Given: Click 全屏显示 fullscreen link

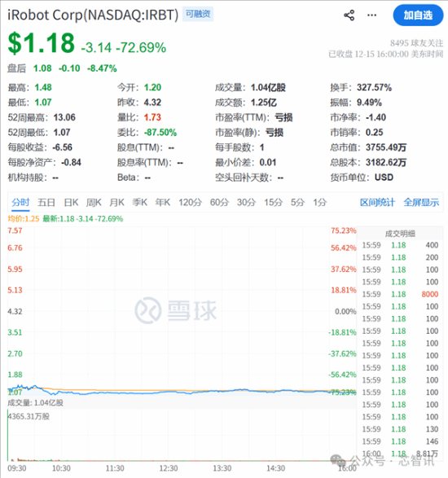Looking at the screenshot, I should pyautogui.click(x=421, y=203).
